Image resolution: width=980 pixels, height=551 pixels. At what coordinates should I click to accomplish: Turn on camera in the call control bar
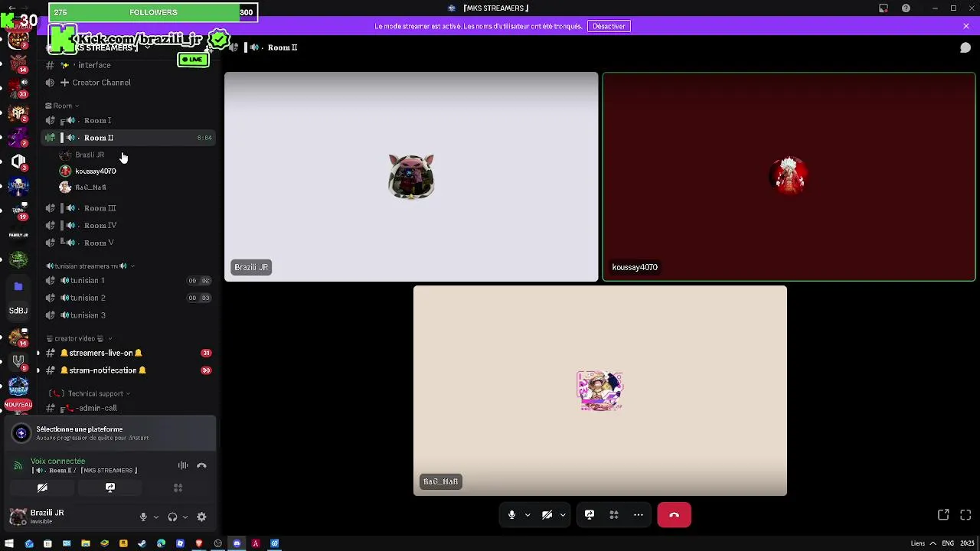pos(547,515)
